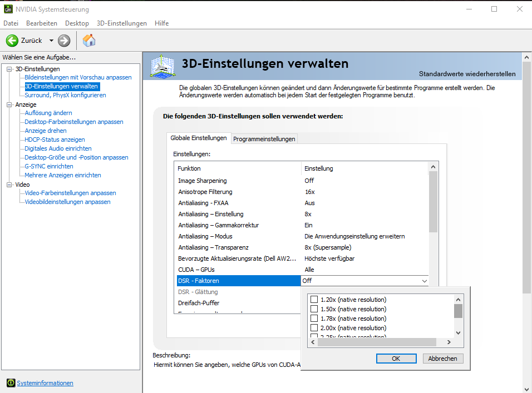This screenshot has height=393, width=532.
Task: Open the 3D-Einstellungen menu
Action: click(122, 23)
